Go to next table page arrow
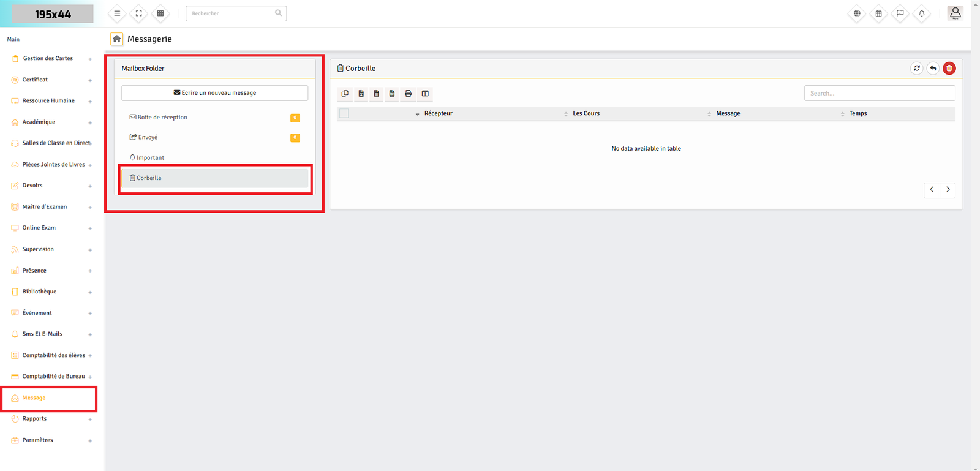The width and height of the screenshot is (980, 471). click(948, 190)
